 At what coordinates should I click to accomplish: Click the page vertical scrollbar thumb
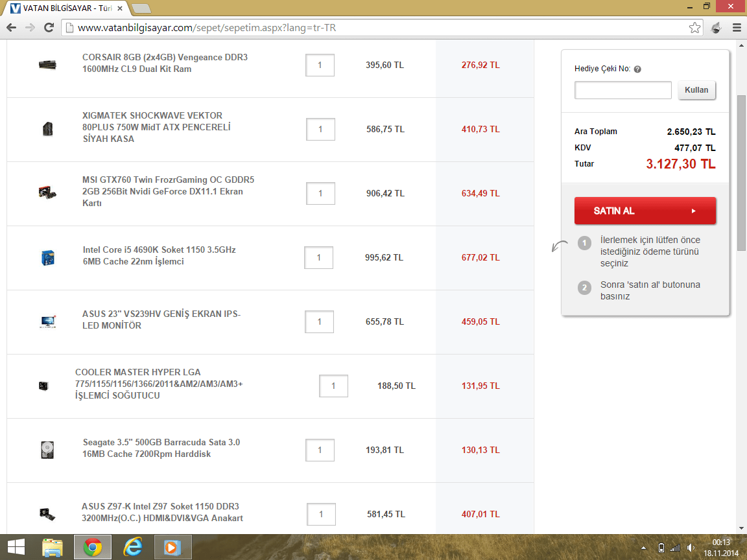click(x=741, y=172)
